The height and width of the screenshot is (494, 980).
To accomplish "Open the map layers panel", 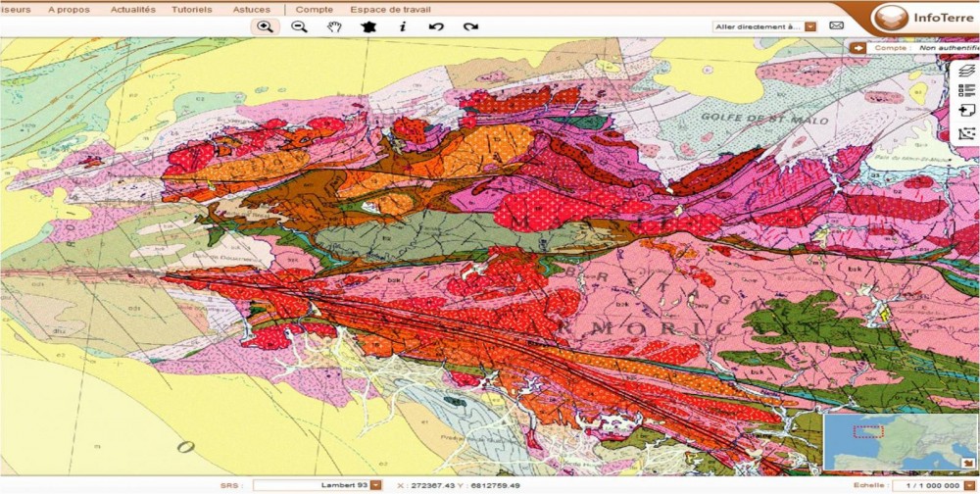I will pyautogui.click(x=966, y=71).
